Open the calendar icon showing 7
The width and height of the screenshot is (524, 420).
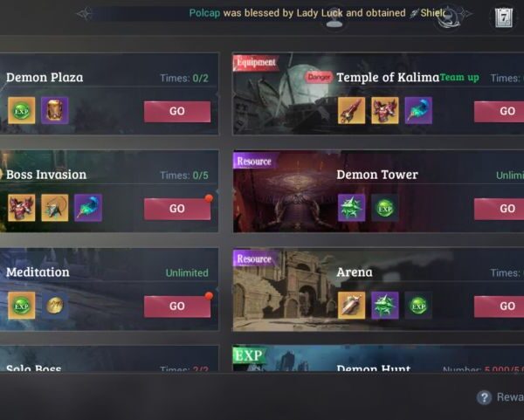(504, 17)
